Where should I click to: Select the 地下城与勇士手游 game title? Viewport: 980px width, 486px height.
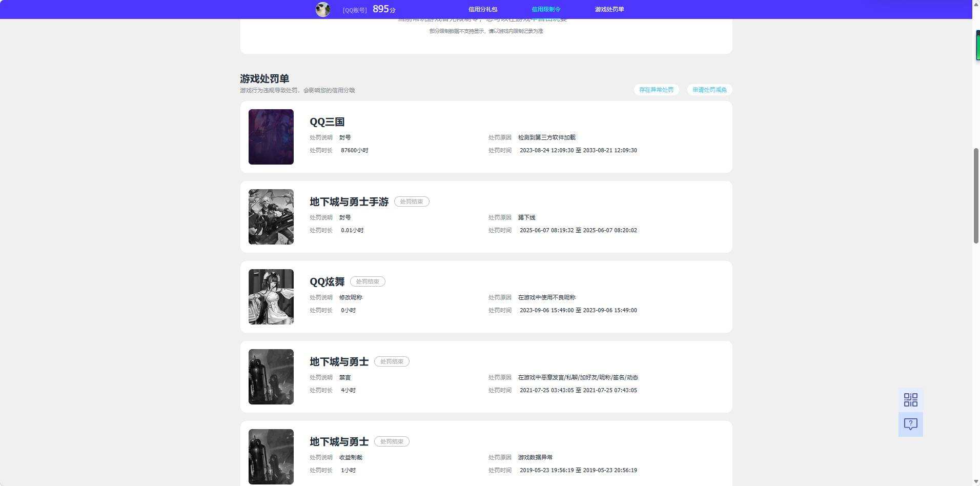(349, 202)
